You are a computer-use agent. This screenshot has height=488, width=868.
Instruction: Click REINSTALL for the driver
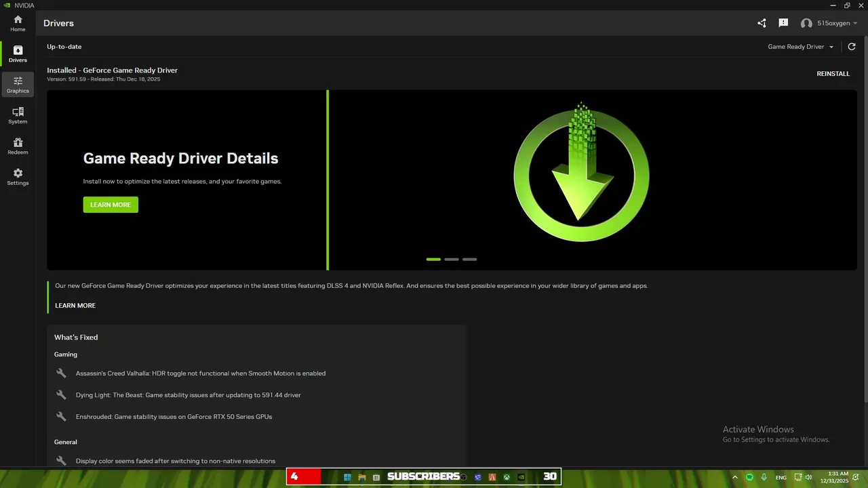[833, 74]
